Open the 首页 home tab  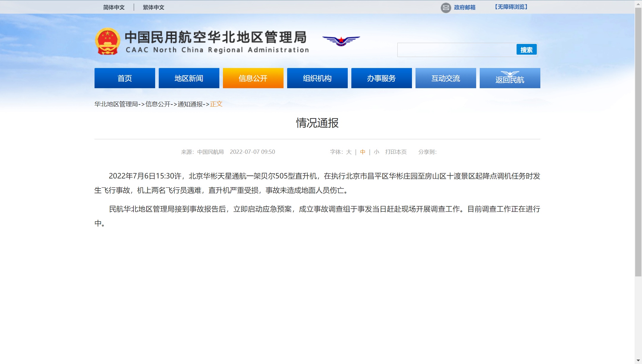pos(125,78)
